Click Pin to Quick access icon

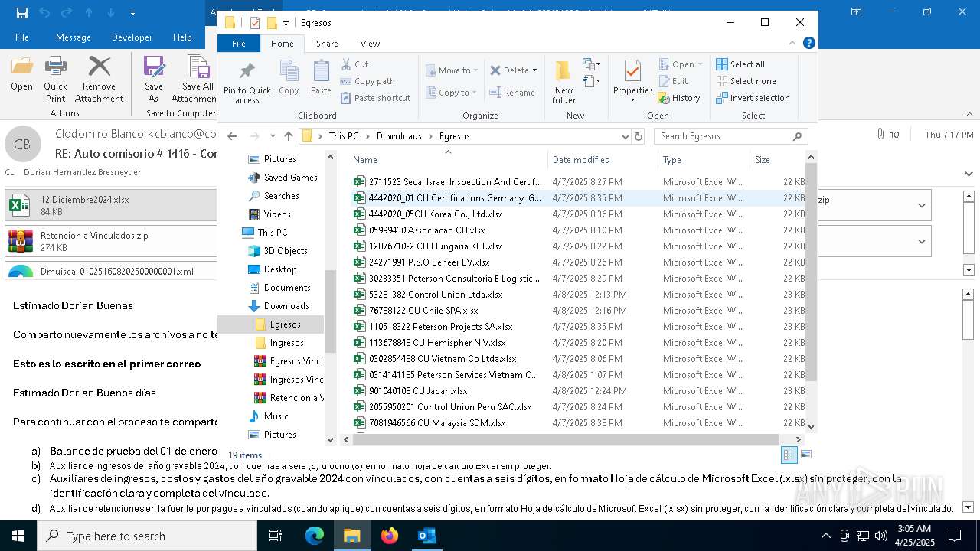pyautogui.click(x=247, y=83)
